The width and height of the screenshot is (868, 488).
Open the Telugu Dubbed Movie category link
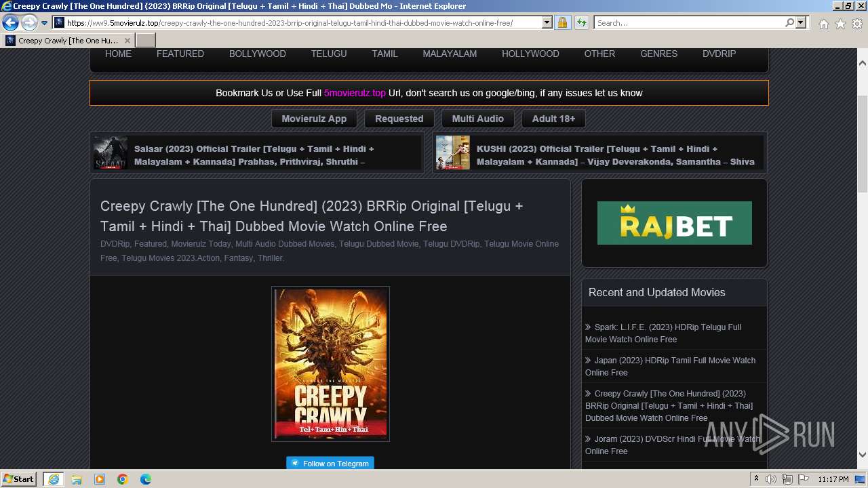(x=378, y=244)
